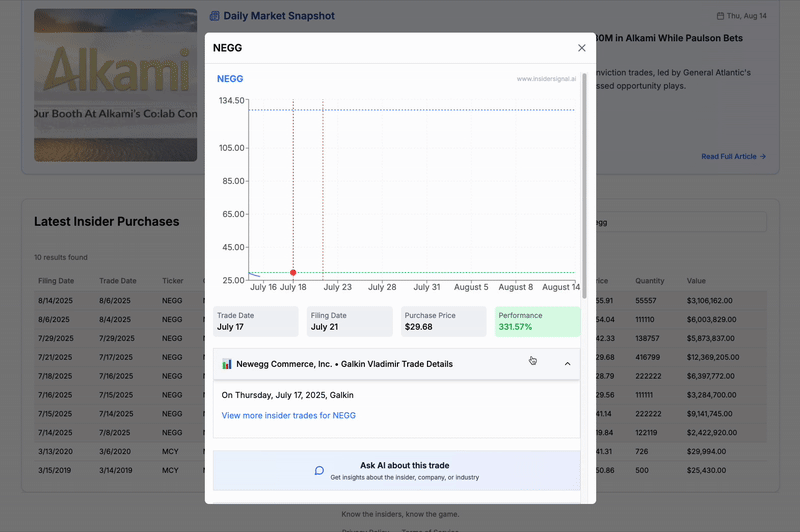Click the Trade Date July 17 card
This screenshot has height=532, width=800.
(x=256, y=321)
